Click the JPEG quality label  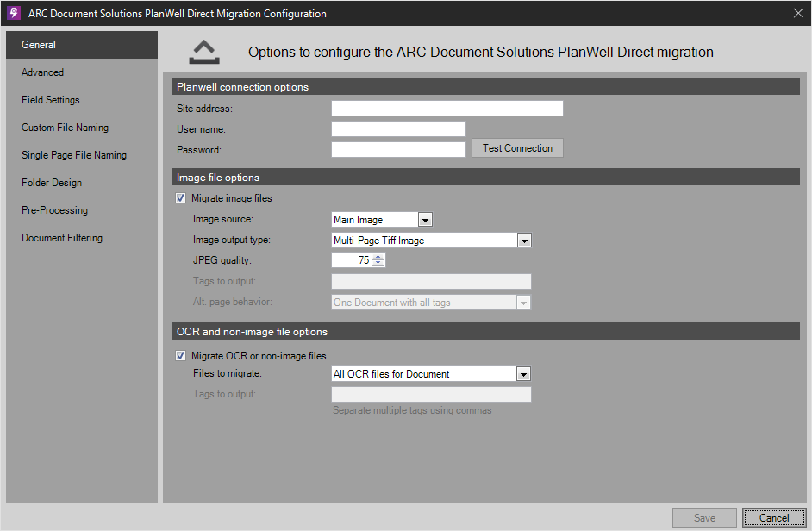(x=222, y=260)
